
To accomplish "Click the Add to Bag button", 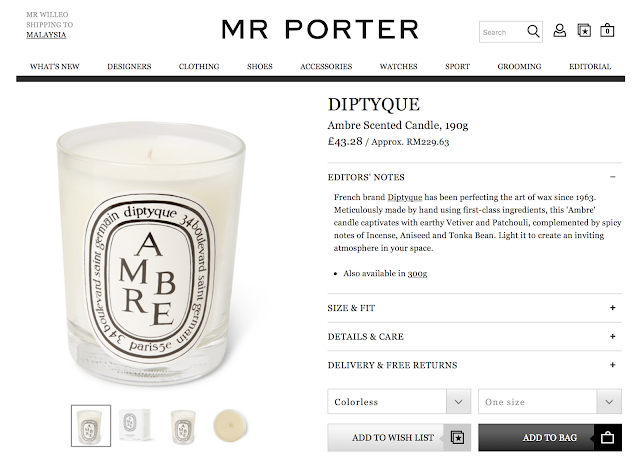I will [550, 437].
